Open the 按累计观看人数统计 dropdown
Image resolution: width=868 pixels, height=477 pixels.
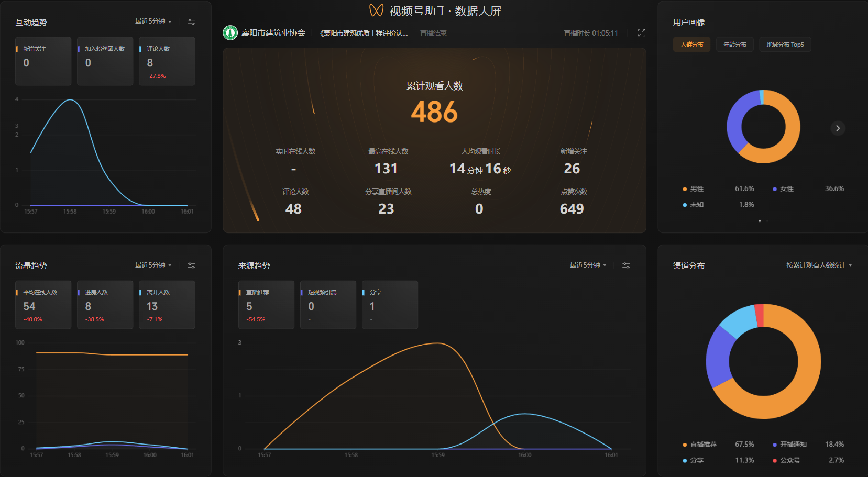click(x=819, y=265)
